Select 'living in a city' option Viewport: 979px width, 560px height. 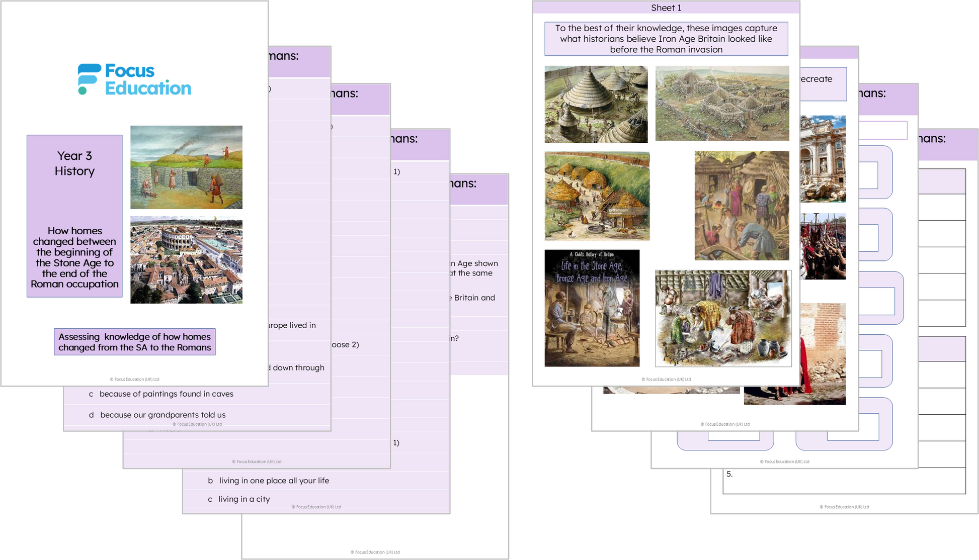pos(244,499)
